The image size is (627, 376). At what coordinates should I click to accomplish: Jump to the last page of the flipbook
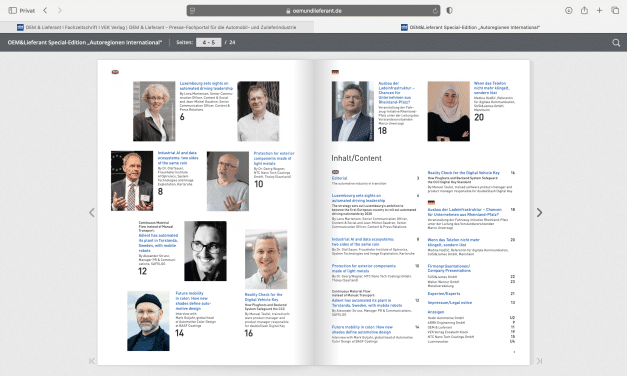(539, 361)
